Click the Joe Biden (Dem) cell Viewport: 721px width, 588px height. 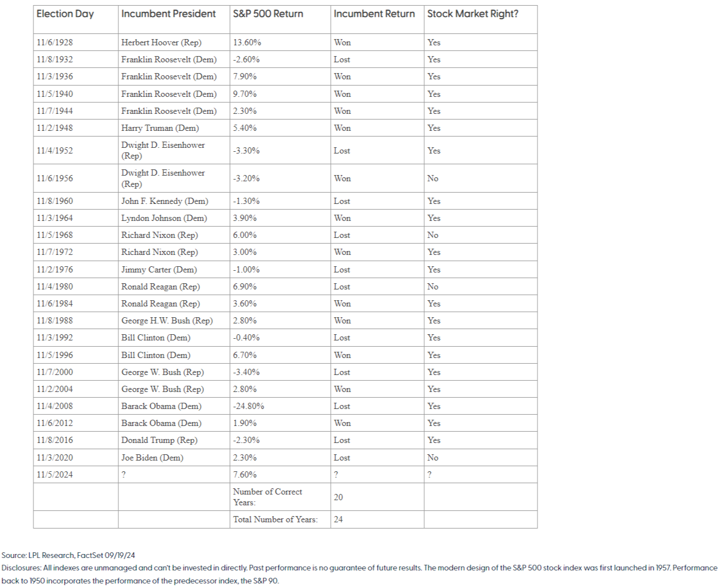tap(152, 458)
